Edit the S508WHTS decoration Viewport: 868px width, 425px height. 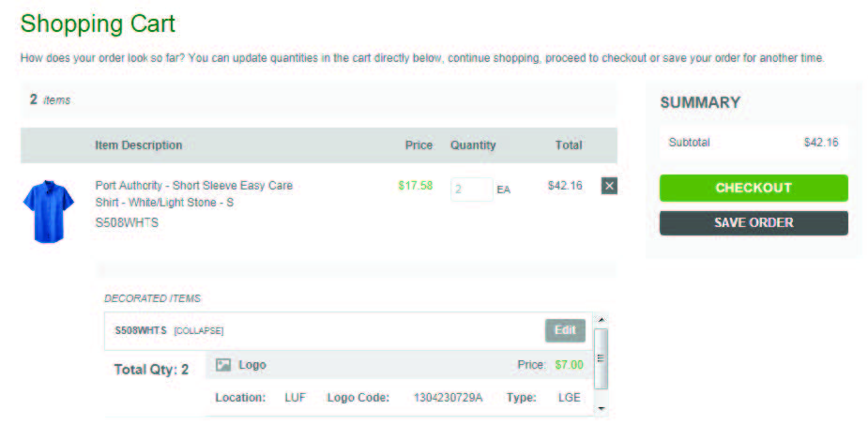point(565,330)
